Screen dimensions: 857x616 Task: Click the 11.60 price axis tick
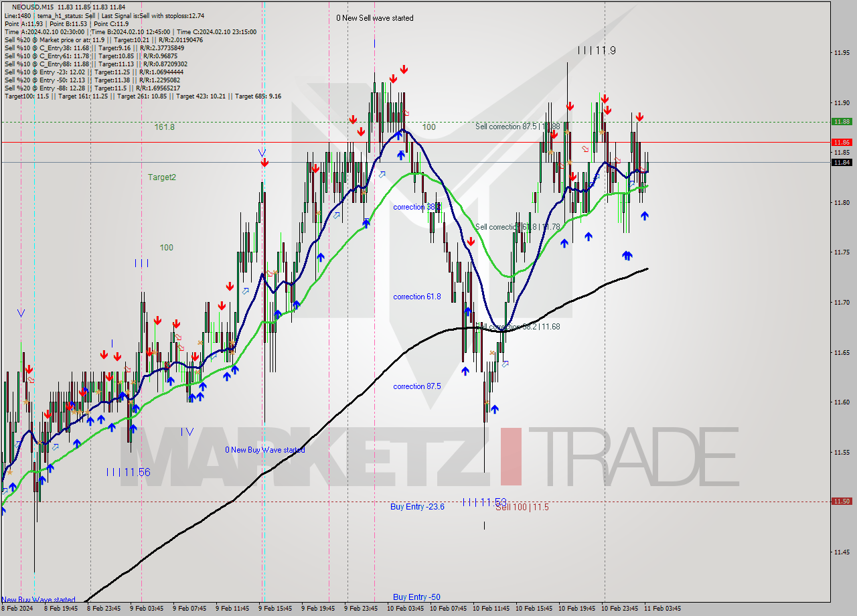point(842,402)
